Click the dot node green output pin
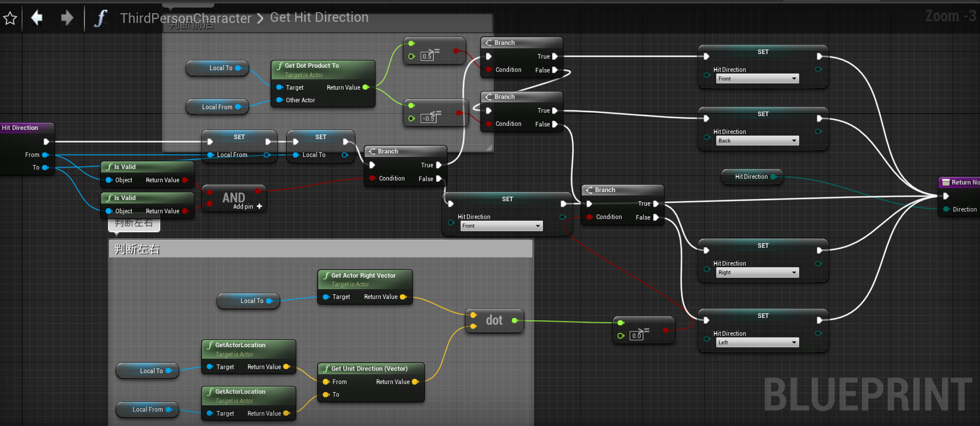The width and height of the screenshot is (980, 426). (515, 321)
